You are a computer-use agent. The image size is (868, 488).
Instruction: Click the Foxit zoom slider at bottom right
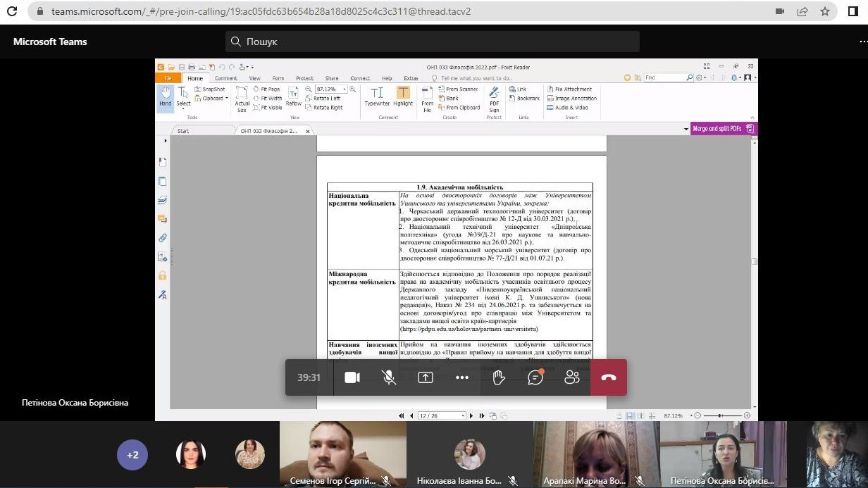pyautogui.click(x=719, y=415)
